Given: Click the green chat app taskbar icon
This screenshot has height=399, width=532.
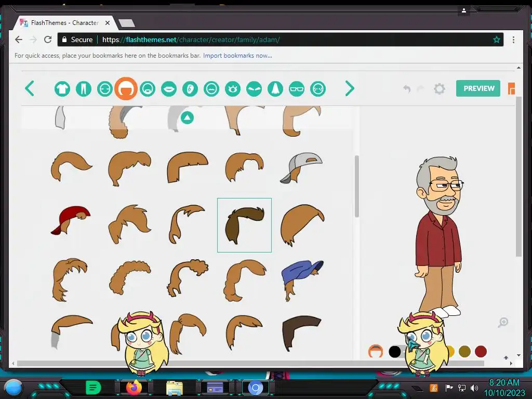Looking at the screenshot, I should click(93, 388).
